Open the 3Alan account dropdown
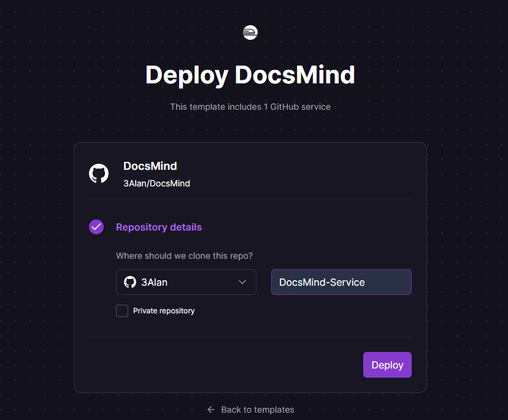The width and height of the screenshot is (508, 420). (x=186, y=282)
